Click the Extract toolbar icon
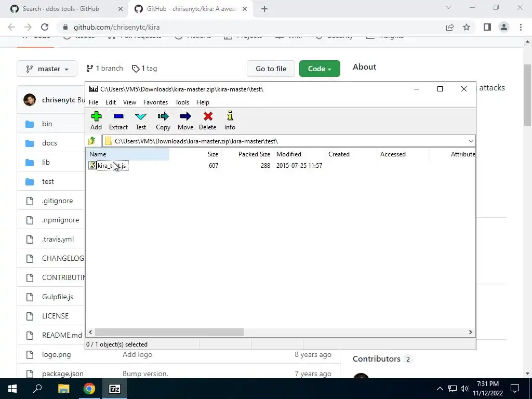Screen dimensions: 532x399 118,121
